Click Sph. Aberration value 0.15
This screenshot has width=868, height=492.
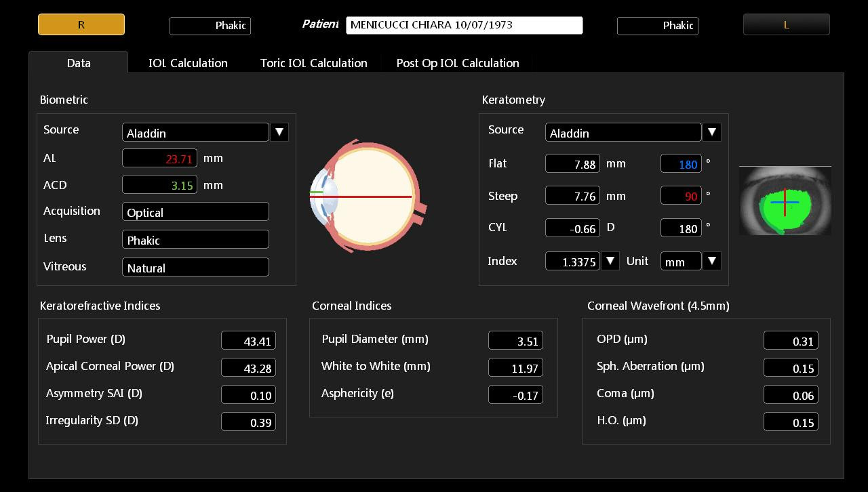(x=791, y=368)
